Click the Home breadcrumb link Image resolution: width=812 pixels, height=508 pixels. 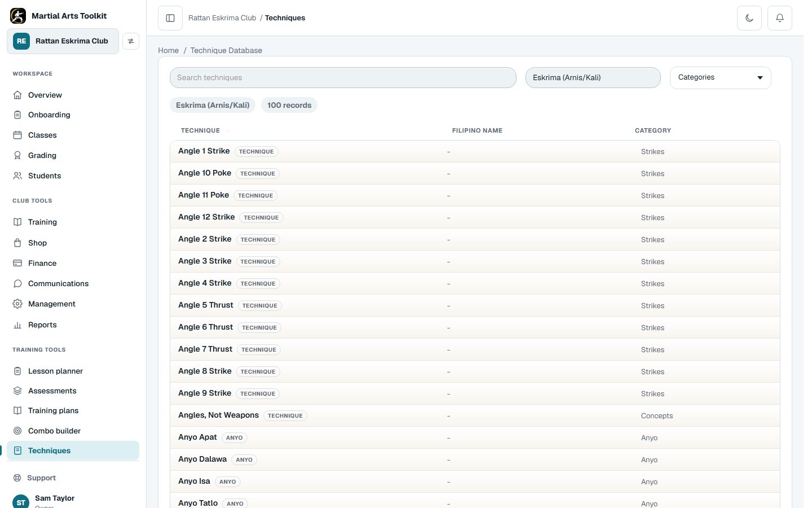[168, 50]
